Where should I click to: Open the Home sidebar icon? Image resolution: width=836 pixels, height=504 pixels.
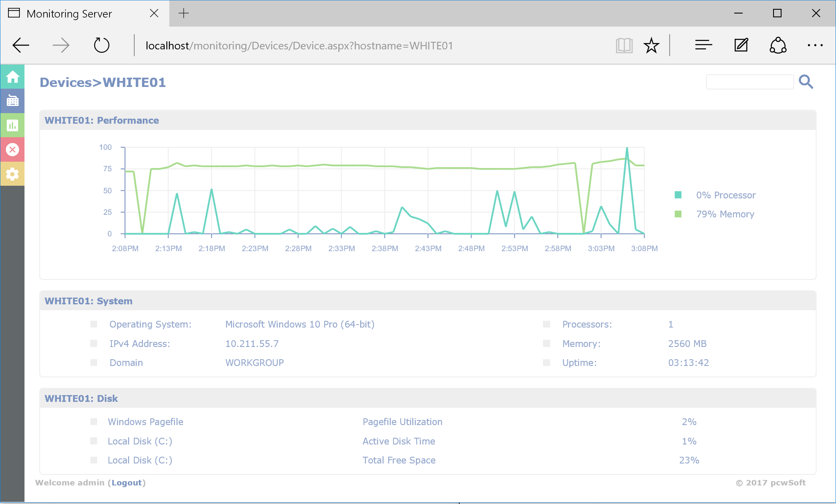point(12,77)
